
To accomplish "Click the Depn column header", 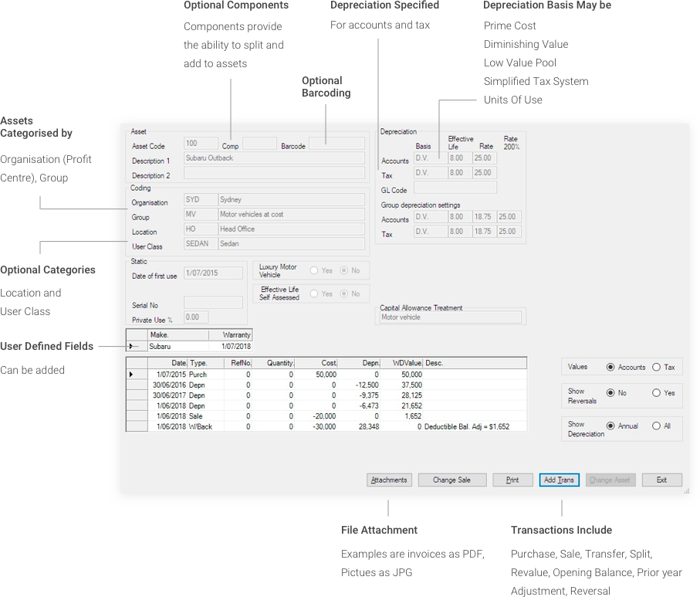I will [x=360, y=363].
